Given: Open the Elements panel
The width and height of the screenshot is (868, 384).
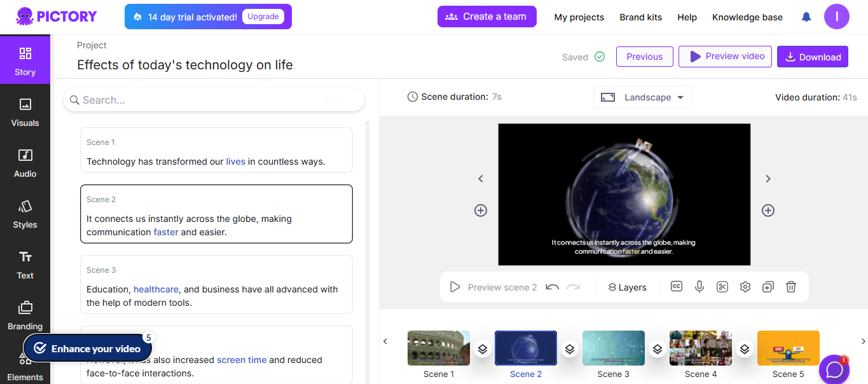Looking at the screenshot, I should [25, 366].
